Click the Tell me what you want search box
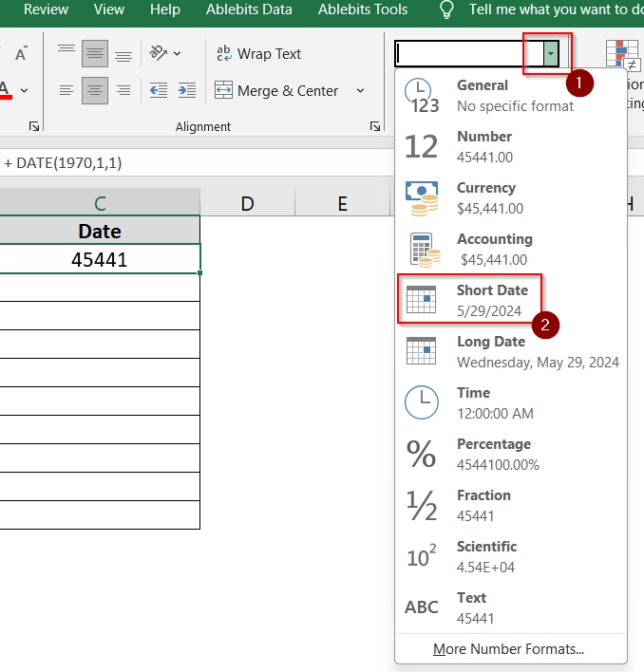 (x=556, y=9)
